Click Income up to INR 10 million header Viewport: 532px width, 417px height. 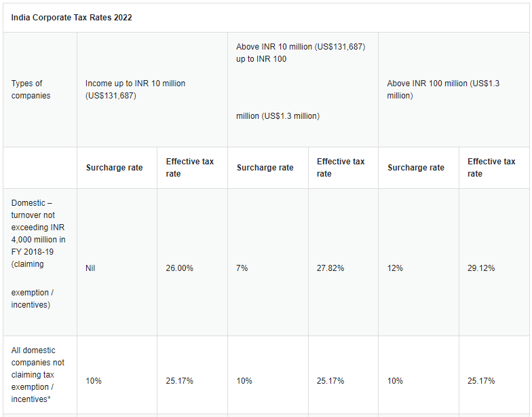click(136, 90)
